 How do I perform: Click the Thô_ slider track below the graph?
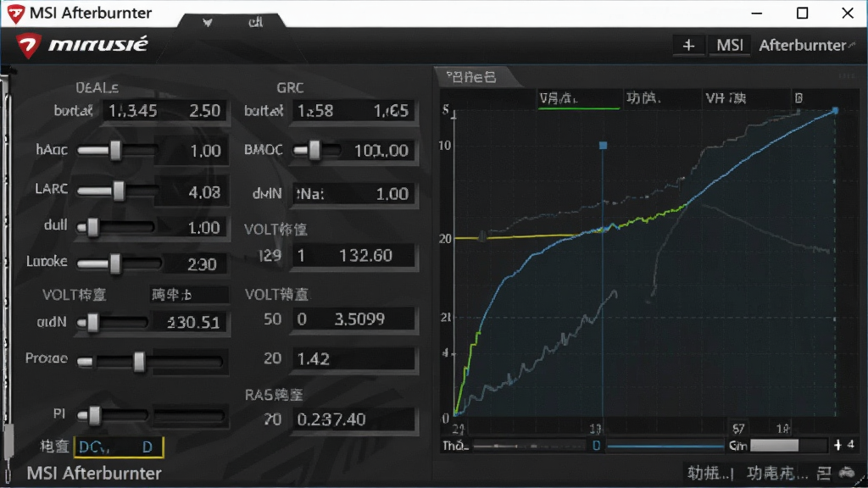tap(529, 446)
